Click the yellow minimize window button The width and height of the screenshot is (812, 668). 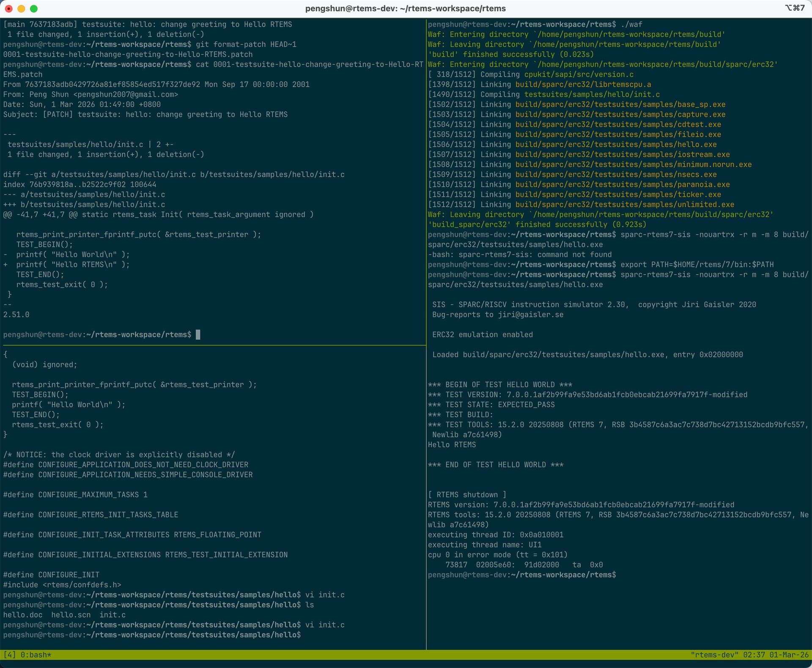[21, 8]
